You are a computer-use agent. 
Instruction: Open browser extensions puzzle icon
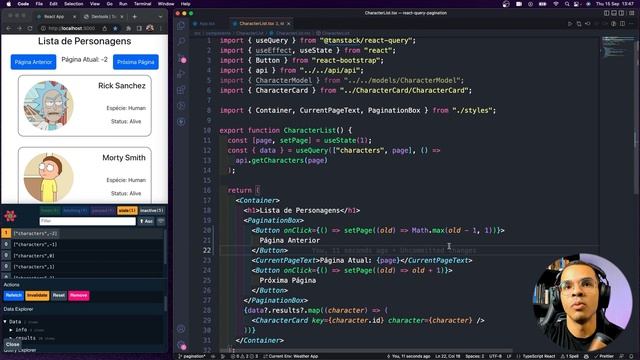pos(129,28)
